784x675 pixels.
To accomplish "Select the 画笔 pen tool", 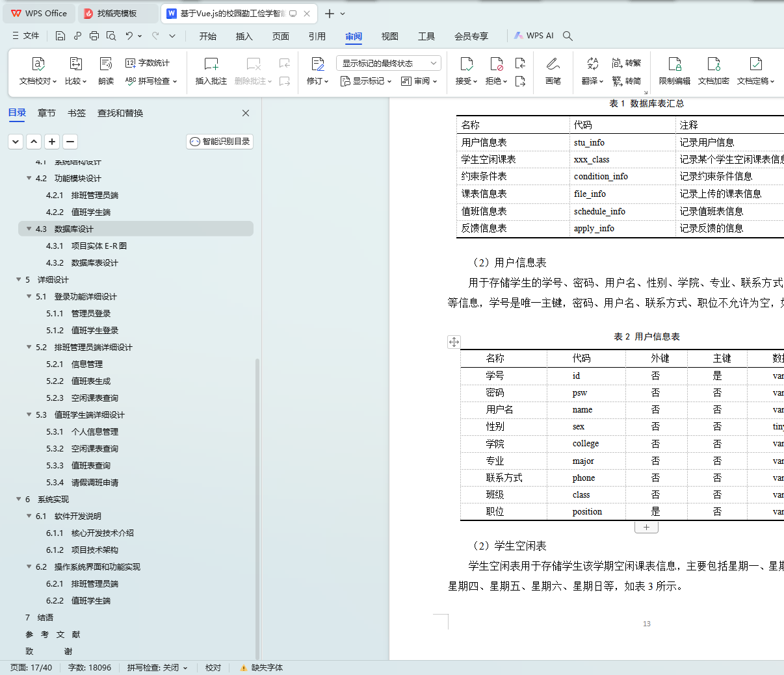I will click(x=553, y=71).
